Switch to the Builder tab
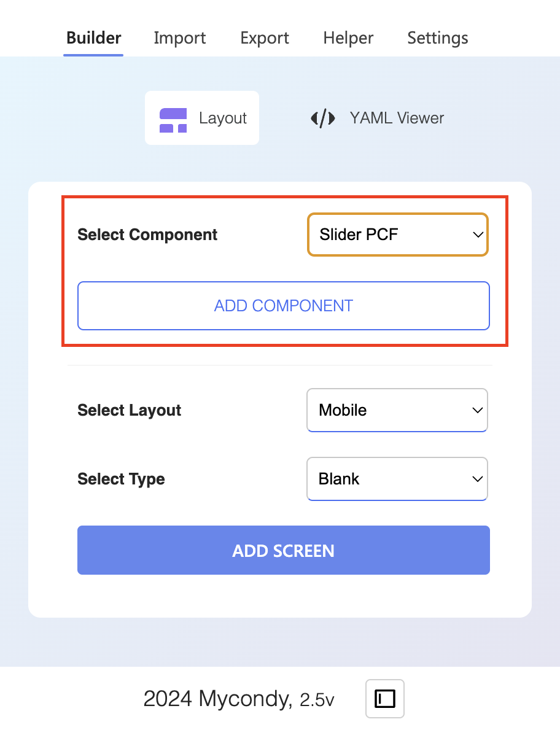This screenshot has height=738, width=560. click(x=93, y=38)
